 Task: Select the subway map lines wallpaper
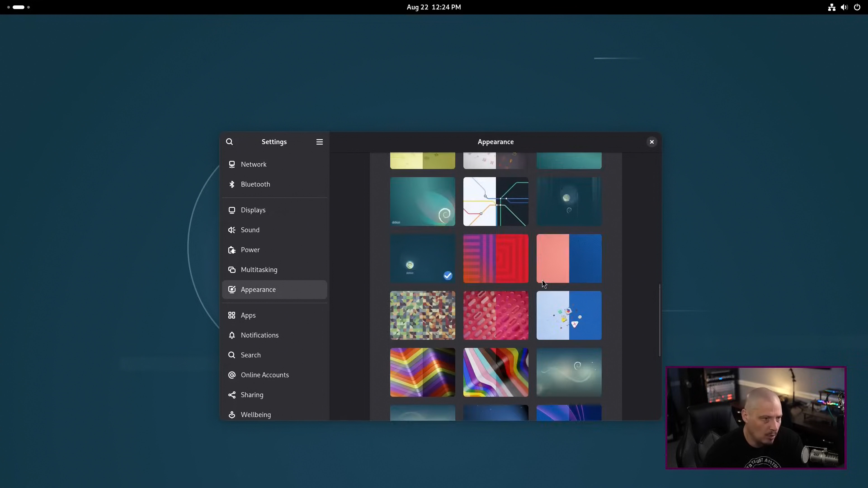click(x=496, y=201)
